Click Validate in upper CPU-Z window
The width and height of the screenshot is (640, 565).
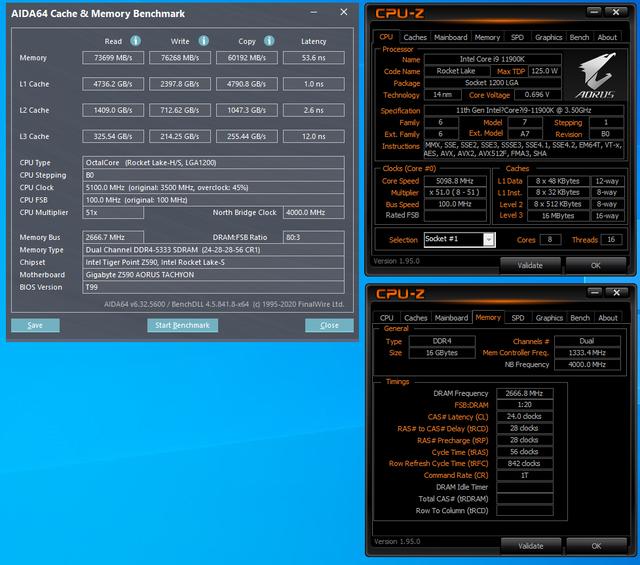click(x=529, y=266)
